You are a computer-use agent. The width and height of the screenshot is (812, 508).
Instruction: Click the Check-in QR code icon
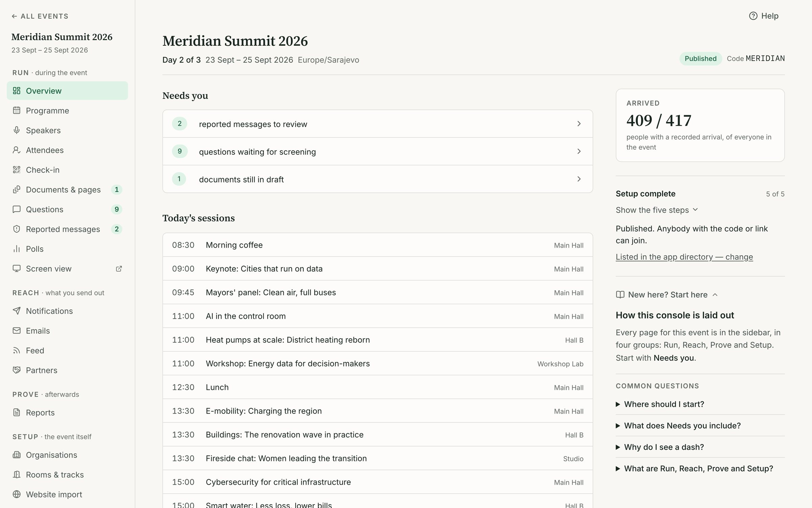[x=17, y=170]
